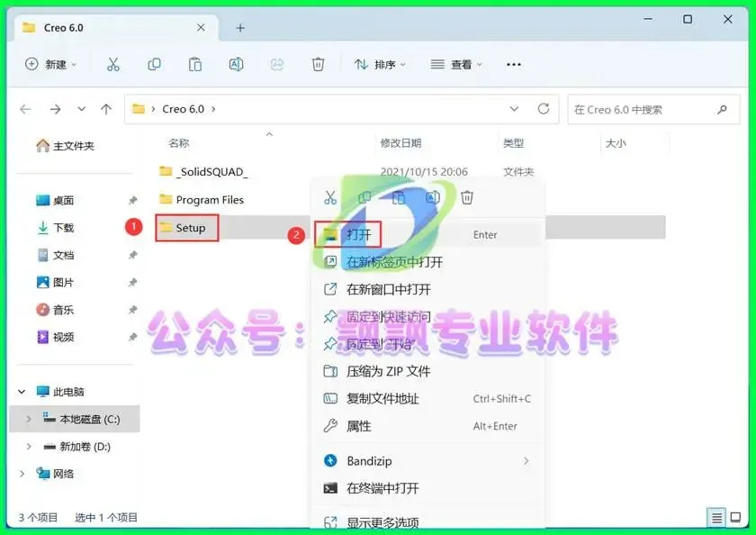This screenshot has height=535, width=756.
Task: Open the recent locations chevron near navigation arrows
Action: (x=82, y=109)
